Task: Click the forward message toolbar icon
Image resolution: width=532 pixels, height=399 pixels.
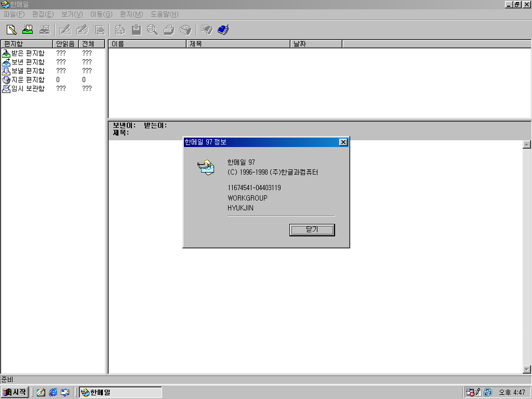Action: coord(99,30)
